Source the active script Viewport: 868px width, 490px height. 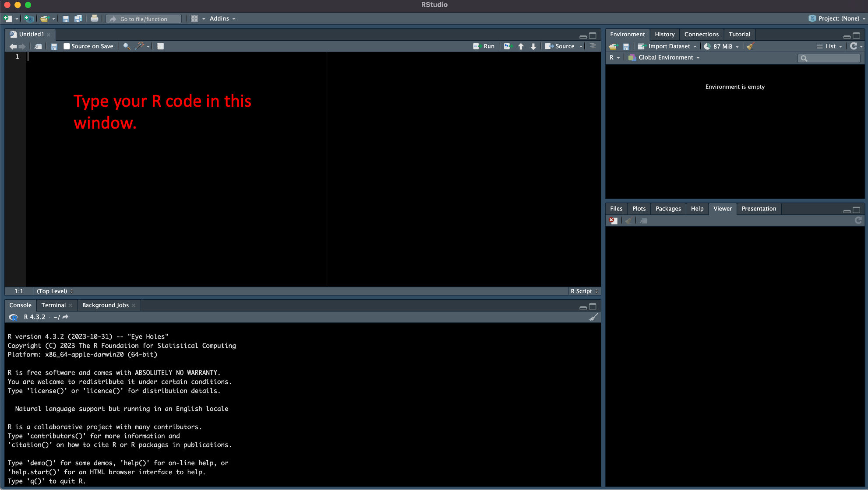point(560,46)
